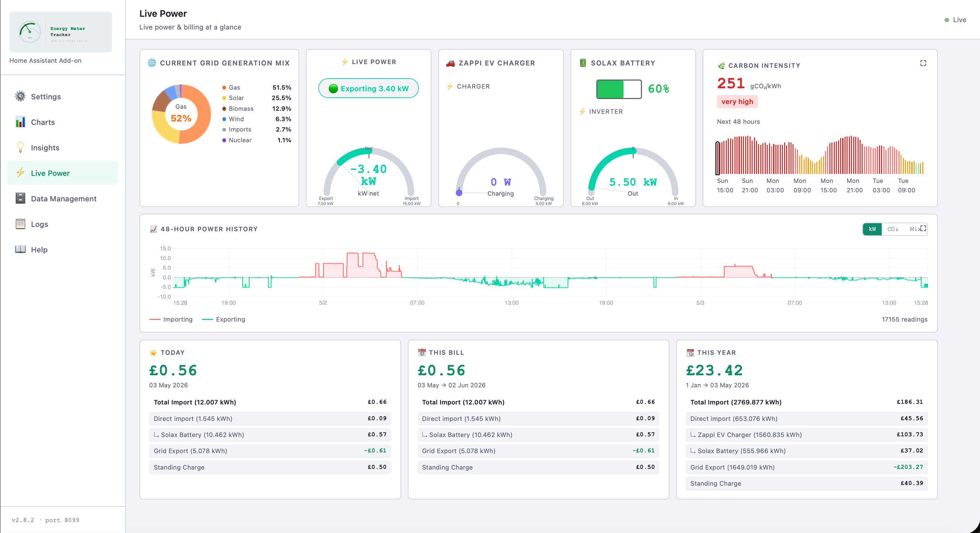This screenshot has width=980, height=533.
Task: Click This Year Total Import (2769.877 kWh) row
Action: coord(807,402)
